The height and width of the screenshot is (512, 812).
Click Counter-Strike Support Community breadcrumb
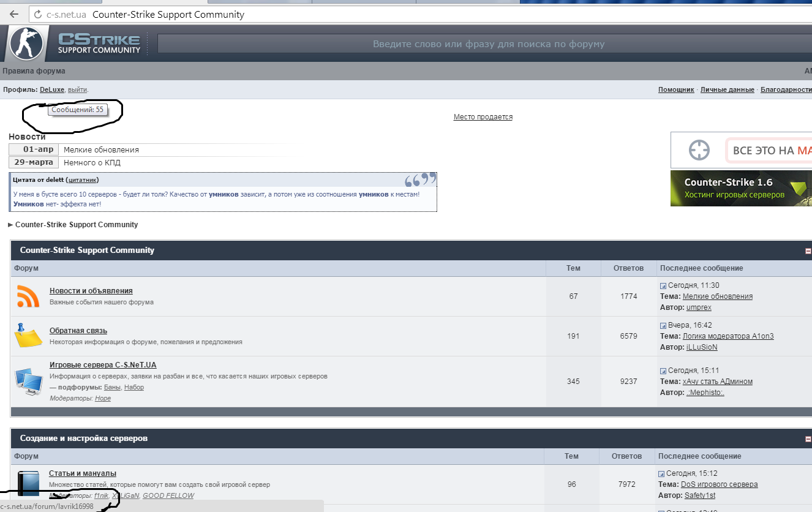pos(77,225)
